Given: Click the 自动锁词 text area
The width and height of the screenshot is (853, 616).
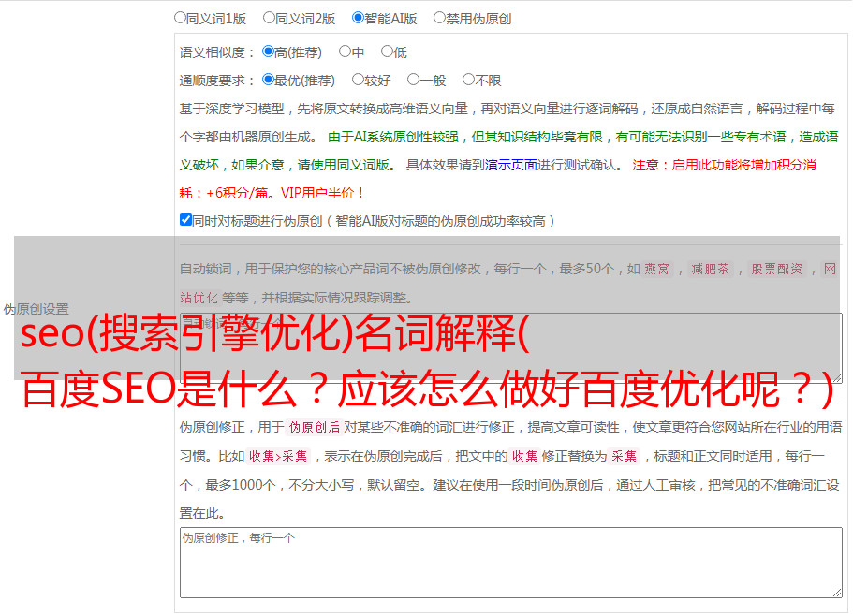Looking at the screenshot, I should tap(511, 348).
